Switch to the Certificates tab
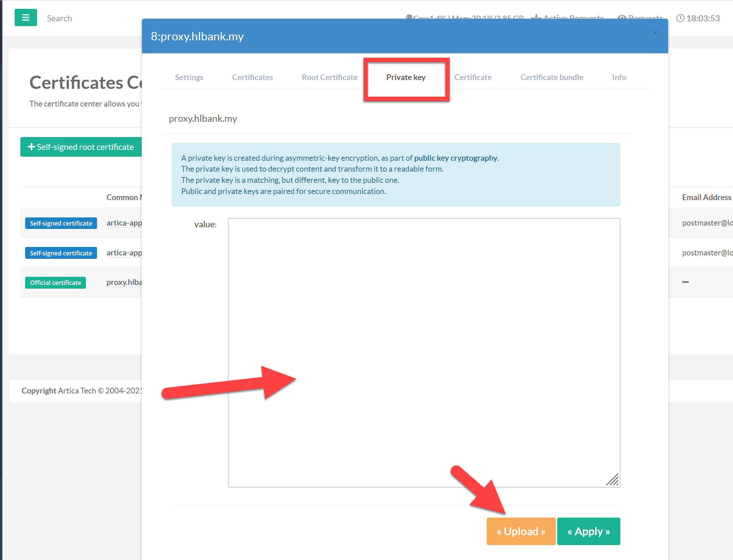733x560 pixels. 252,77
